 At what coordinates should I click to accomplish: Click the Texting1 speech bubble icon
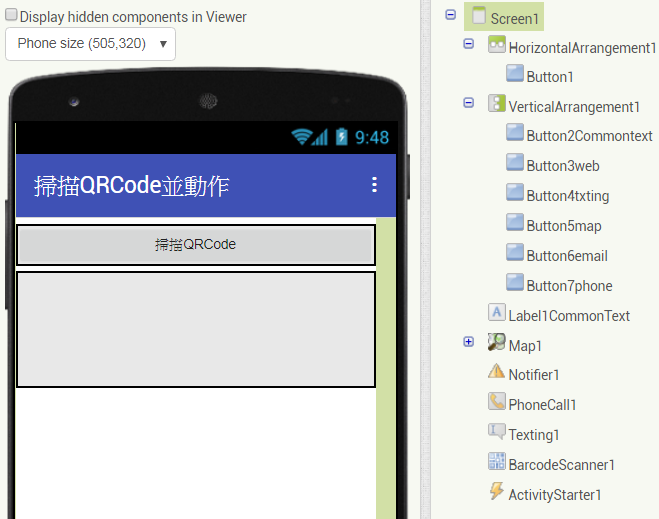pos(496,431)
